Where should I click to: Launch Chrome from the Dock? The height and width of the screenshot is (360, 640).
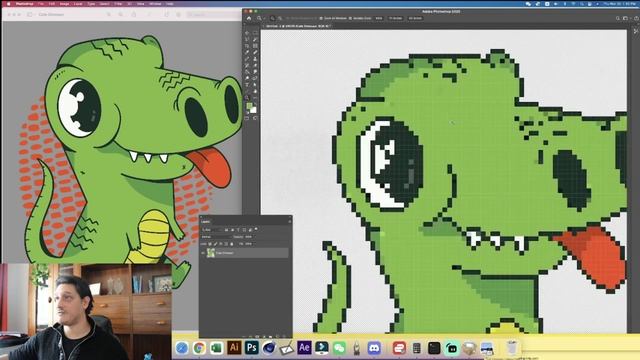pyautogui.click(x=199, y=348)
